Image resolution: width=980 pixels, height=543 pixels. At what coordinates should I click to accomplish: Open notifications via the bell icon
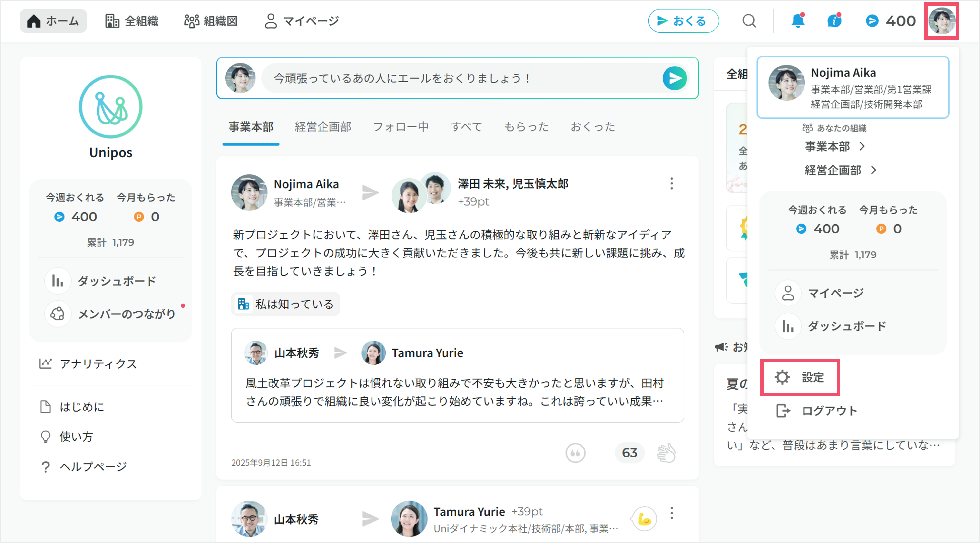[798, 21]
